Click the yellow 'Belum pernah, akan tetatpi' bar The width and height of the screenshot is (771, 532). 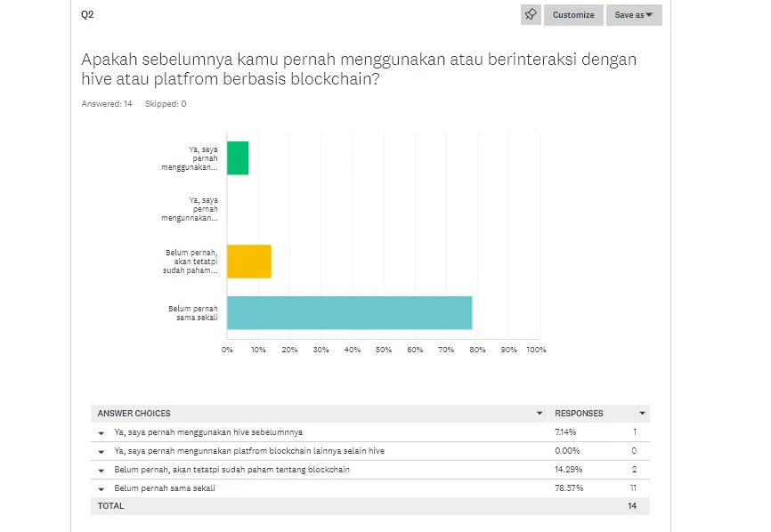pyautogui.click(x=248, y=262)
